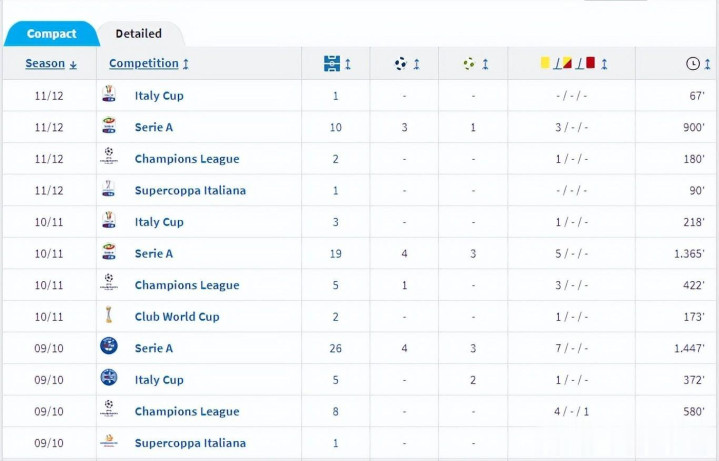Sort by yellow and red cards icon
The image size is (719, 461).
tap(573, 64)
